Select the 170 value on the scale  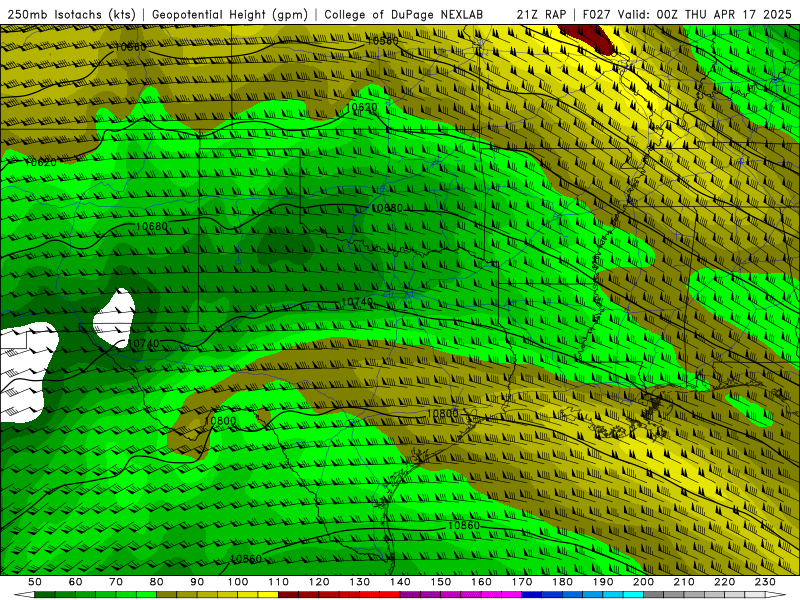522,582
